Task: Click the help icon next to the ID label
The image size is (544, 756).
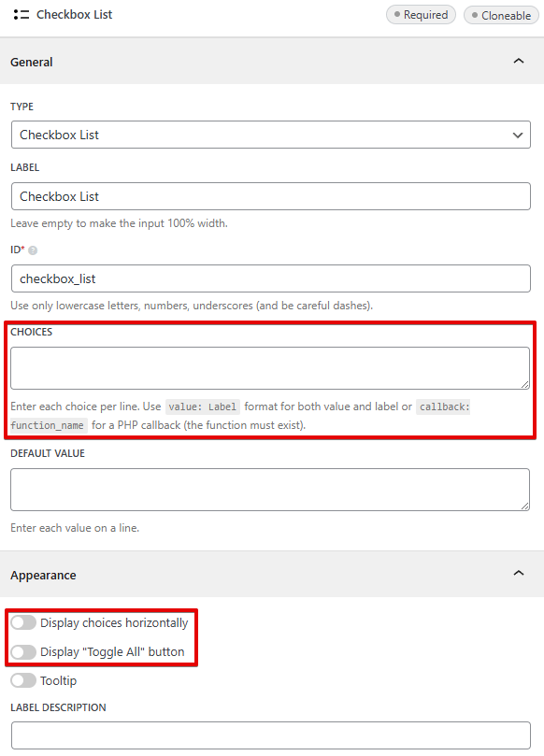Action: (x=33, y=250)
